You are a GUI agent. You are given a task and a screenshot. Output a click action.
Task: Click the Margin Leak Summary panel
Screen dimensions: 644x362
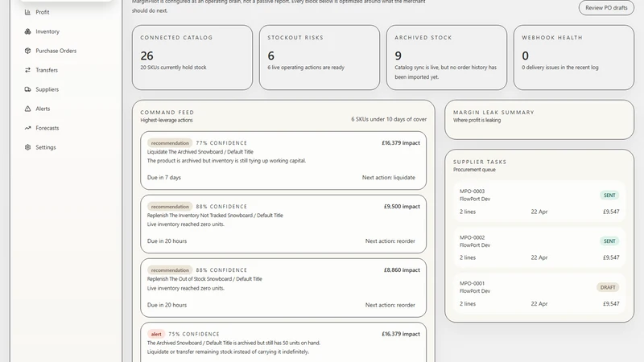pos(539,120)
